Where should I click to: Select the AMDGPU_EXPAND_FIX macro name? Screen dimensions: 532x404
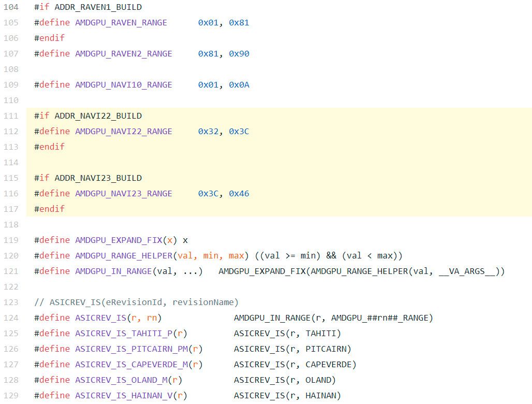coord(119,240)
